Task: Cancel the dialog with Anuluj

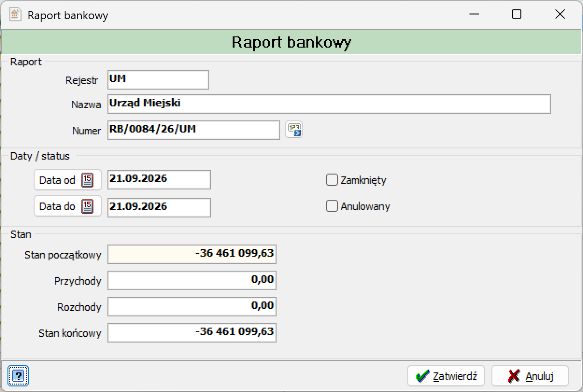Action: tap(530, 376)
